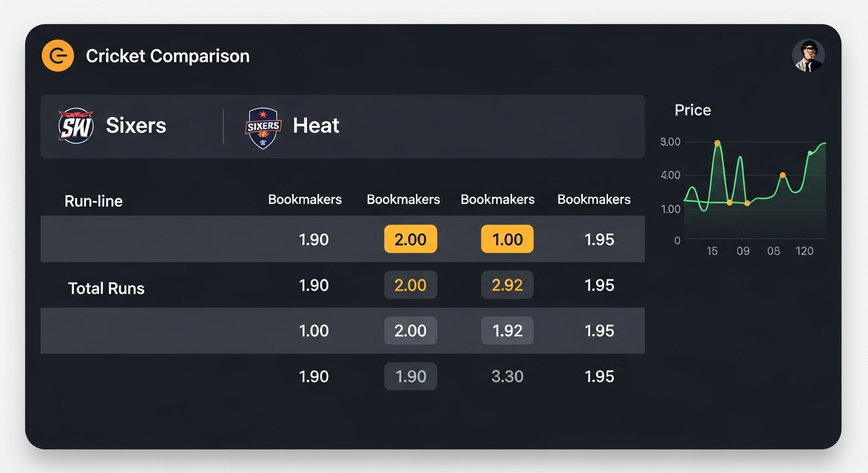Viewport: 868px width, 473px height.
Task: Click the Sixers team logo
Action: click(76, 126)
